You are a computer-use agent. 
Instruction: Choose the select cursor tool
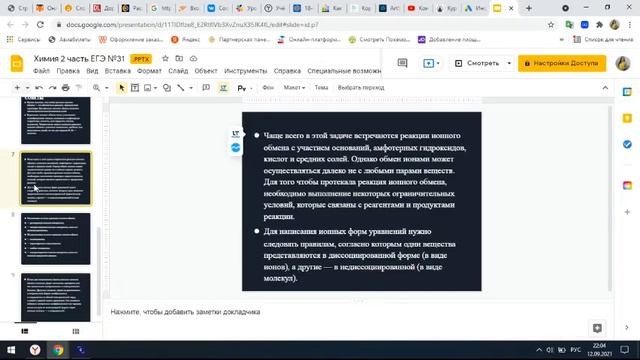(122, 88)
